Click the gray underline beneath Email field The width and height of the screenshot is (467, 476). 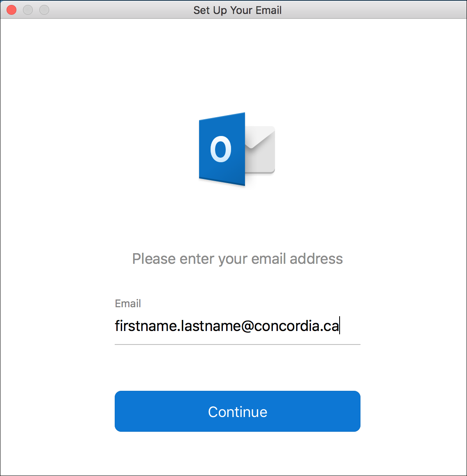(238, 345)
